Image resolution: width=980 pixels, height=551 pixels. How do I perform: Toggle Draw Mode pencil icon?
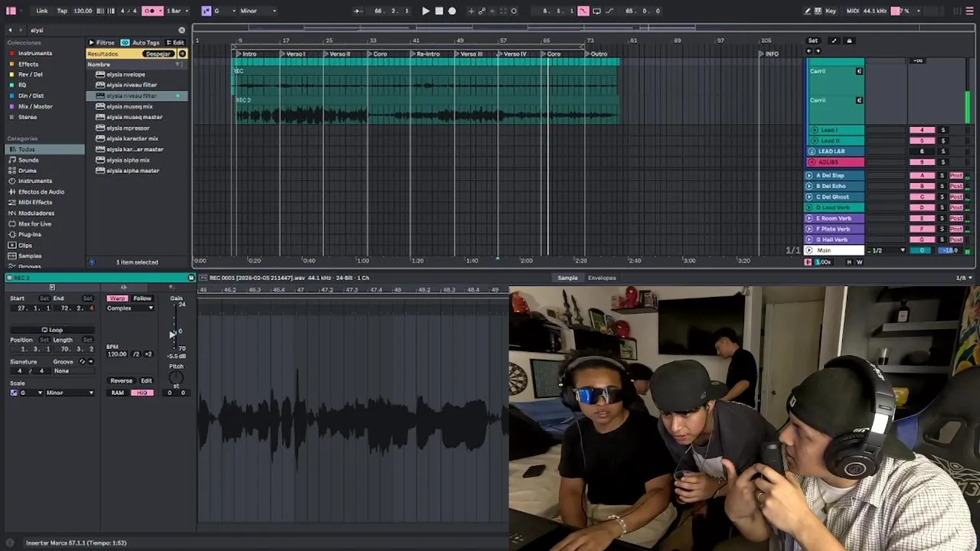(x=807, y=11)
